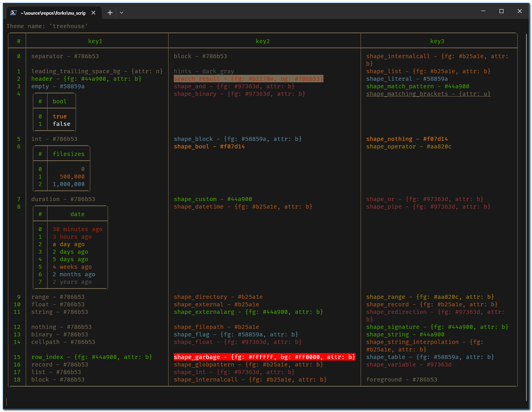Viewport: 532px width, 412px height.
Task: Click 'shape_externalarg' entry
Action: [x=249, y=312]
